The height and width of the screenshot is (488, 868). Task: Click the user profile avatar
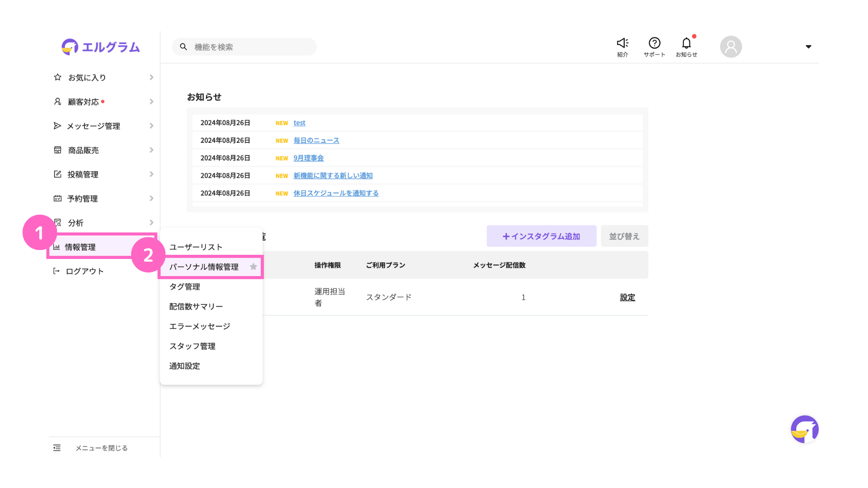[731, 47]
